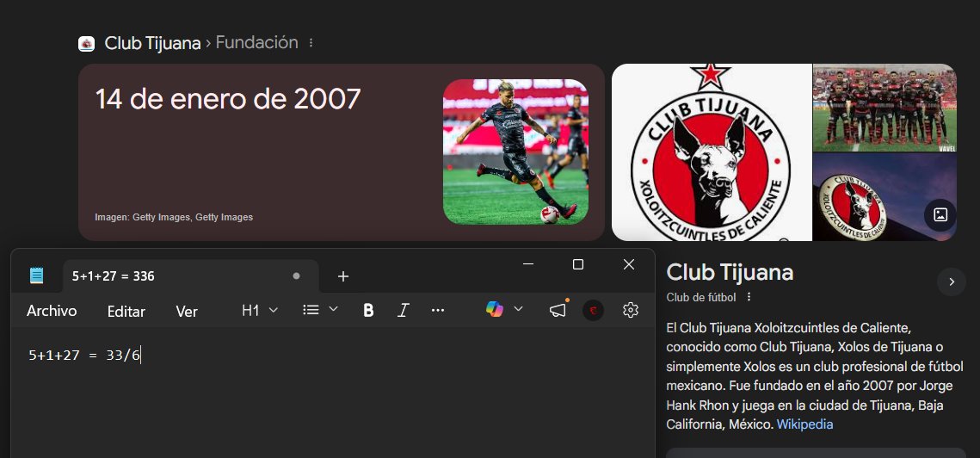Viewport: 980px width, 458px height.
Task: Click the Copilot icon in Notepad
Action: pos(495,309)
